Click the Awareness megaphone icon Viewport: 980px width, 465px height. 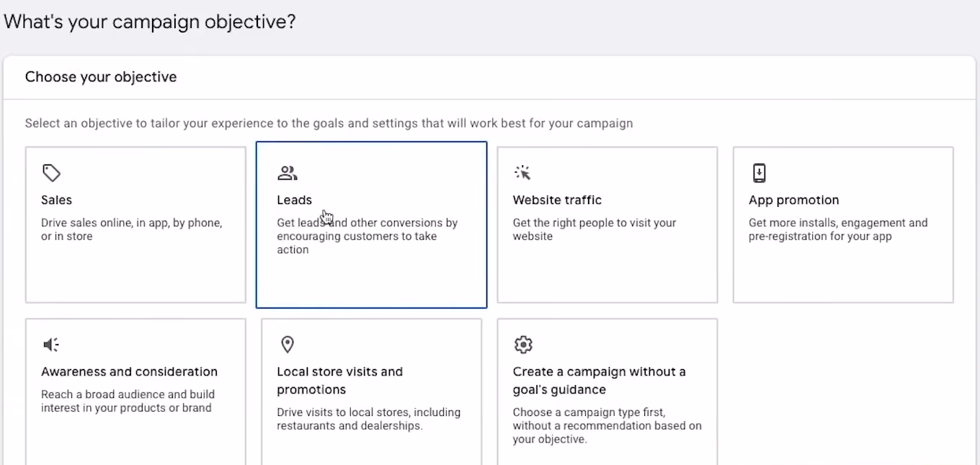51,345
